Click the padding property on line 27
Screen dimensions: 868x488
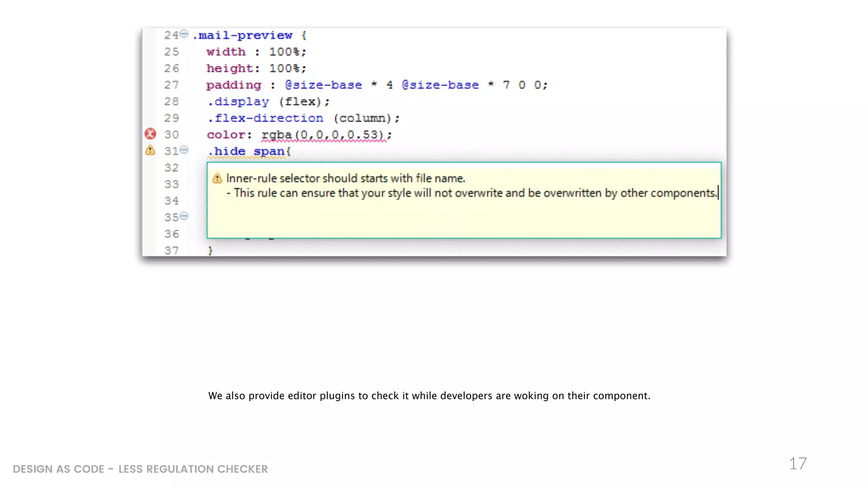pos(234,85)
